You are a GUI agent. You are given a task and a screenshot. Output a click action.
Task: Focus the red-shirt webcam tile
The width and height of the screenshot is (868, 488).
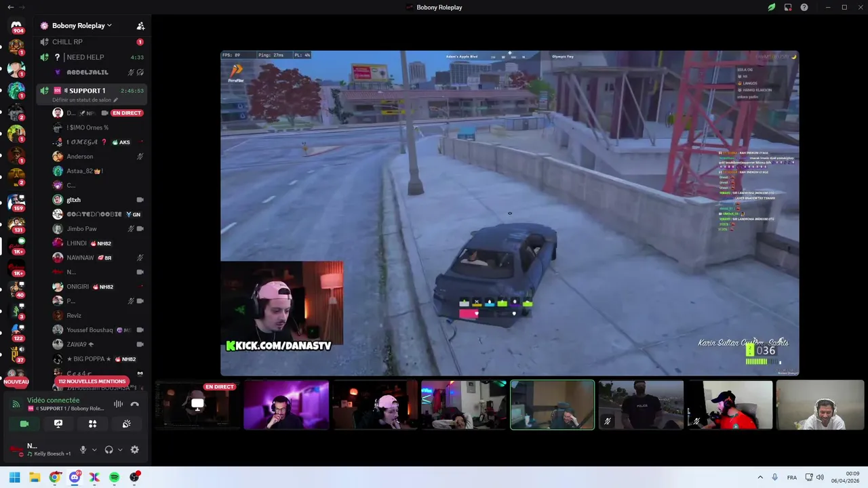(x=730, y=405)
